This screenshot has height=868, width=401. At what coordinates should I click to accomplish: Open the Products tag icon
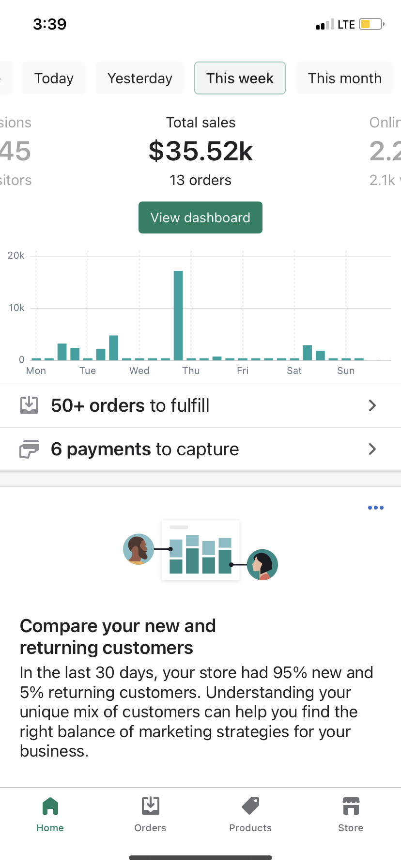[x=250, y=806]
